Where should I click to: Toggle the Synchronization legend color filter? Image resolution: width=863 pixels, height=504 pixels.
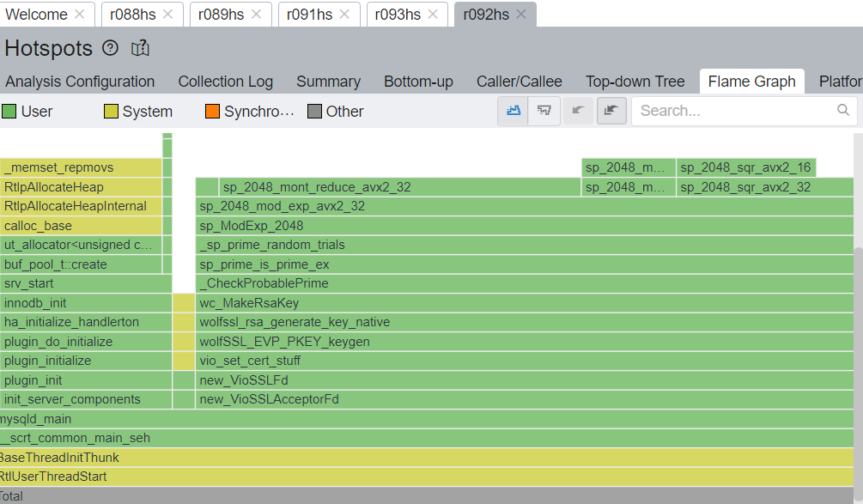point(212,112)
